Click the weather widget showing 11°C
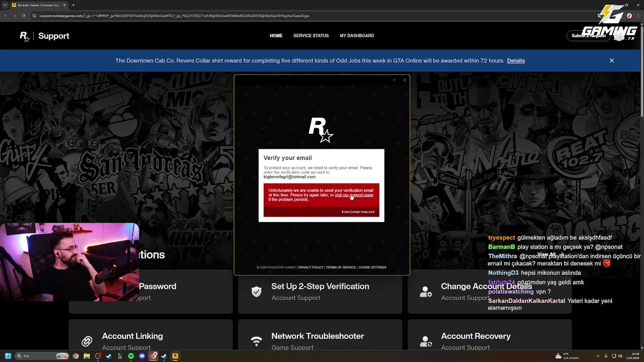The height and width of the screenshot is (362, 644). [x=568, y=356]
